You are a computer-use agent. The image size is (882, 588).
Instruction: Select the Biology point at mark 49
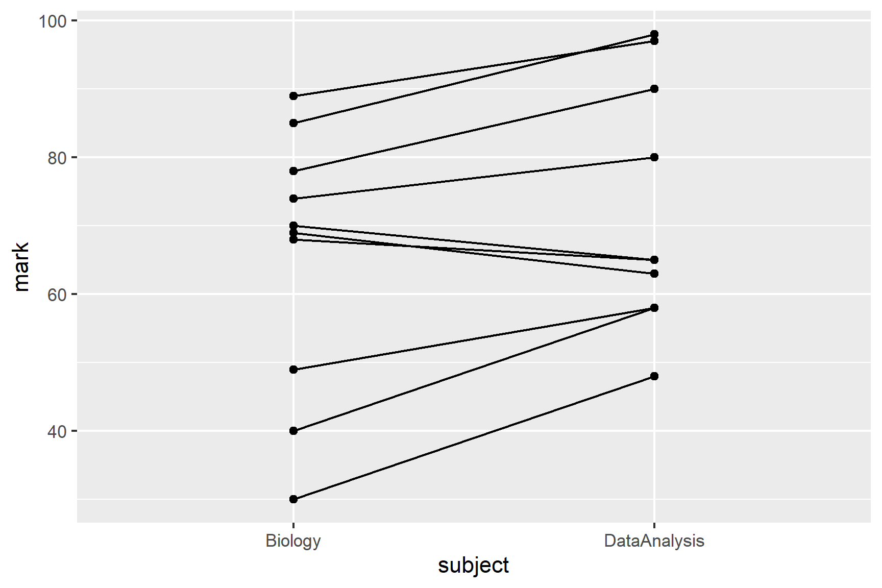293,370
